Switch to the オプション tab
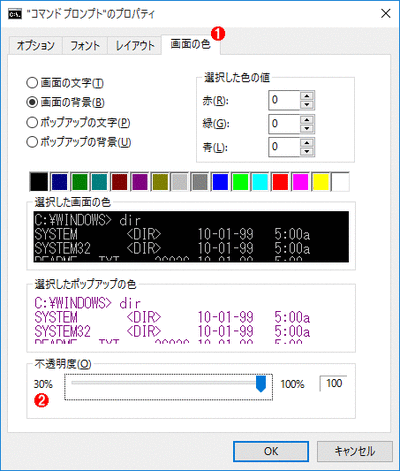 35,45
